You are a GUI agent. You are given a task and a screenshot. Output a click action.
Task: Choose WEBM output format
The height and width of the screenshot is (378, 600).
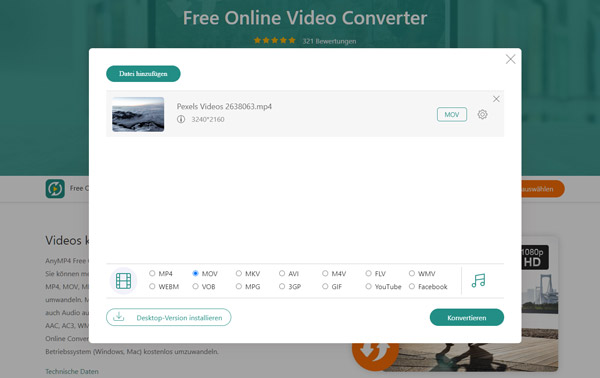click(152, 286)
